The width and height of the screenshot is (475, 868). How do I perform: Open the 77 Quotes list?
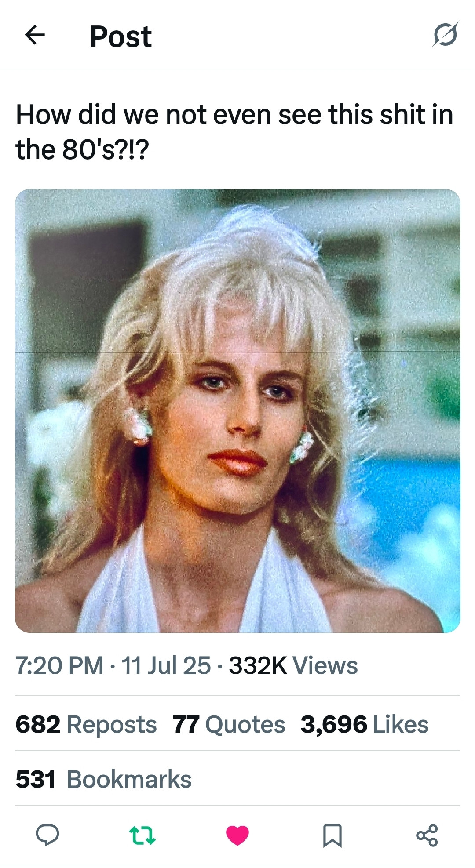point(229,724)
